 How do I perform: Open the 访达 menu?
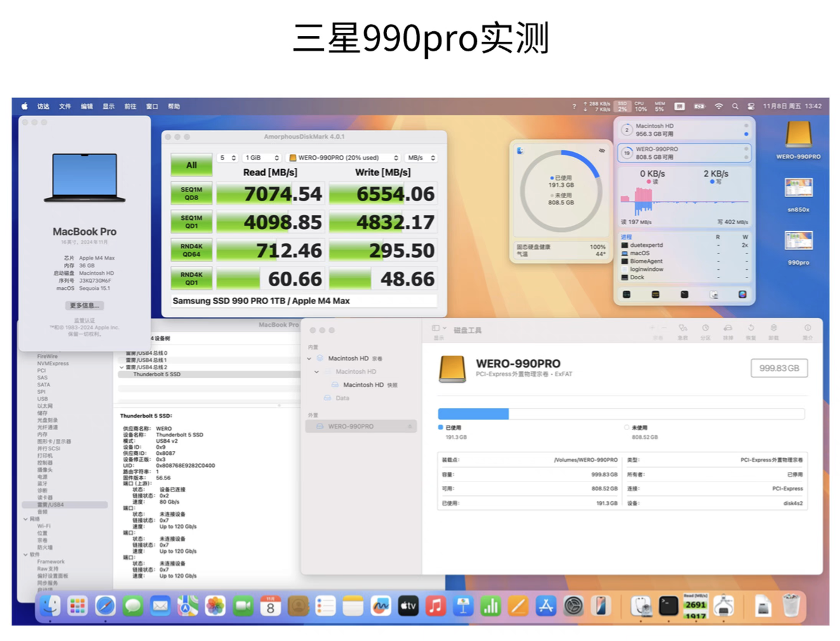click(43, 106)
